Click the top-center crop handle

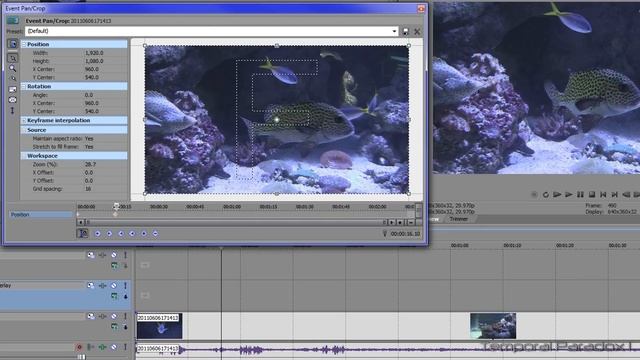(x=277, y=46)
